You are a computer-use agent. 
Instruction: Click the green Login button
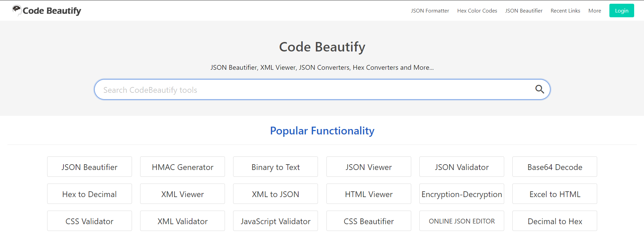(622, 10)
